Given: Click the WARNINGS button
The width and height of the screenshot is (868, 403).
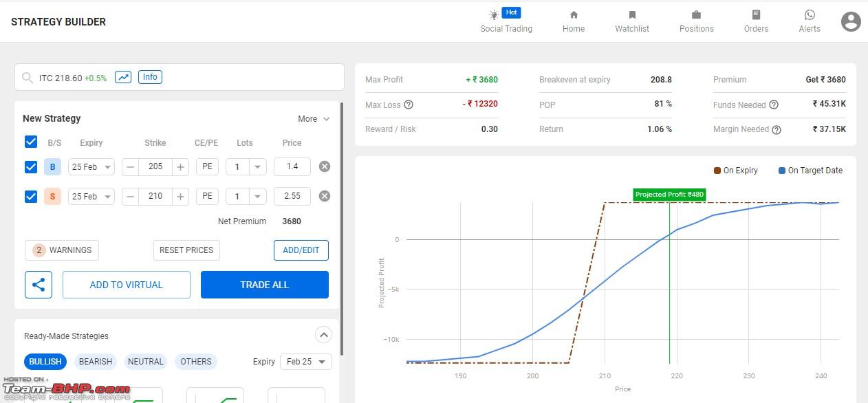Looking at the screenshot, I should [x=62, y=250].
